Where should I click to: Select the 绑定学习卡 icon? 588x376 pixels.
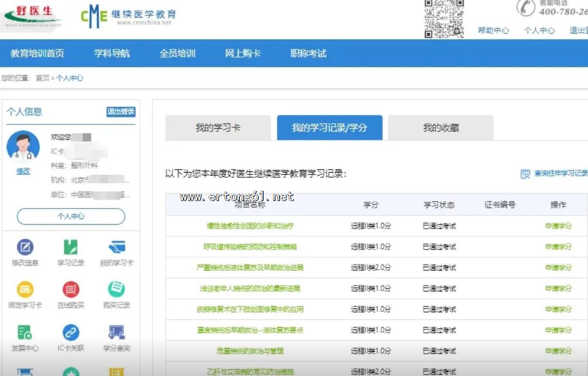(x=25, y=289)
